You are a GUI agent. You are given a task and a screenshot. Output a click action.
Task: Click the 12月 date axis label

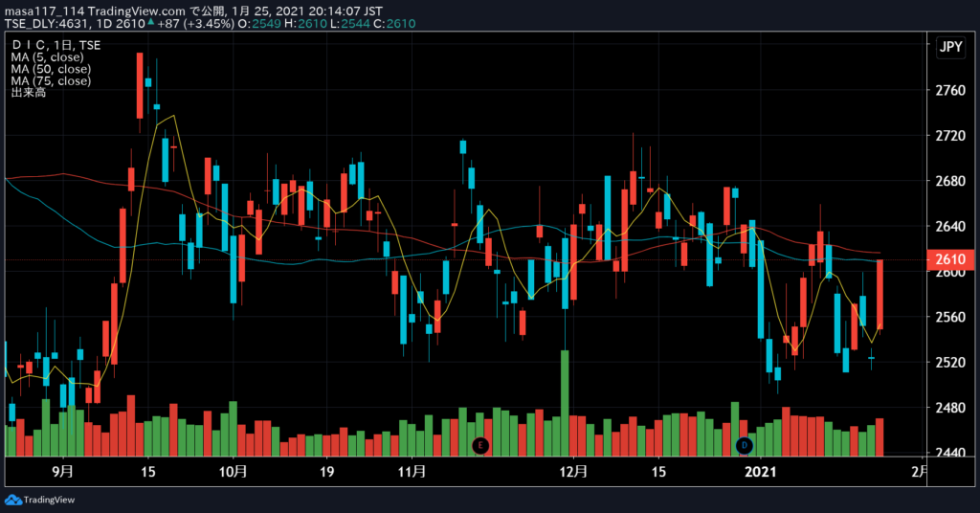coord(573,471)
